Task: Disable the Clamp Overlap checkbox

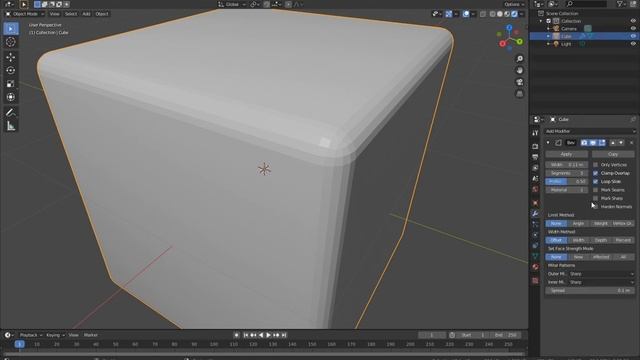Action: pyautogui.click(x=596, y=173)
